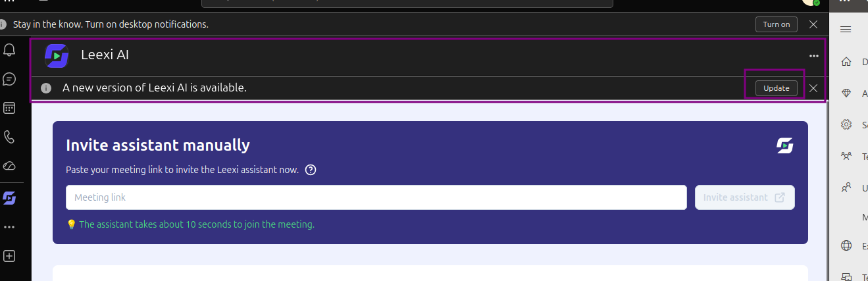The width and height of the screenshot is (868, 281).
Task: Focus the Meeting link input field
Action: 376,197
